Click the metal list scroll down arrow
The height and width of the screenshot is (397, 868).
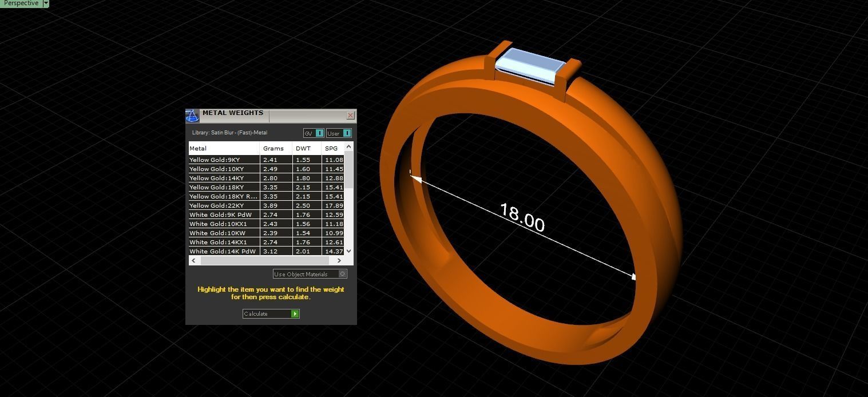point(349,251)
